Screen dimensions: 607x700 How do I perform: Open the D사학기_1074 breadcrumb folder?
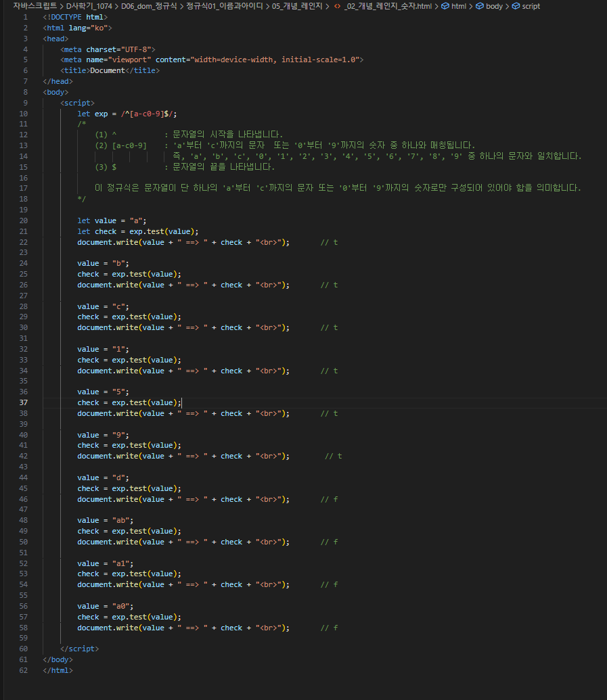[89, 6]
